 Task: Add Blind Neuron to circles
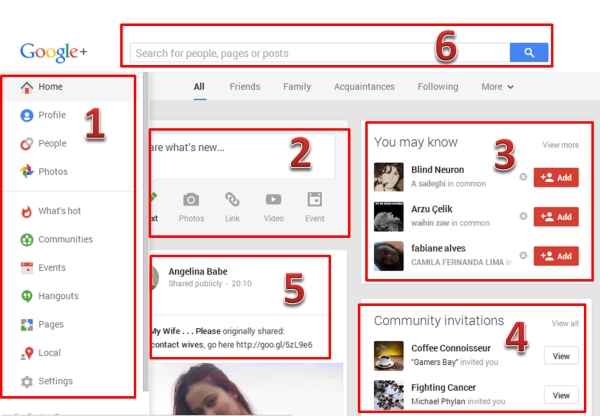(x=556, y=178)
